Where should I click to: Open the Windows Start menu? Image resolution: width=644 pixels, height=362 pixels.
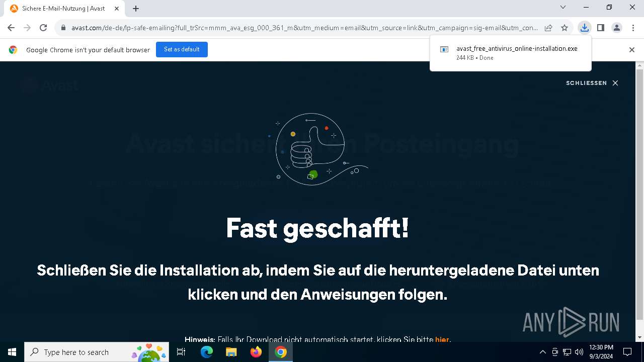coord(12,352)
